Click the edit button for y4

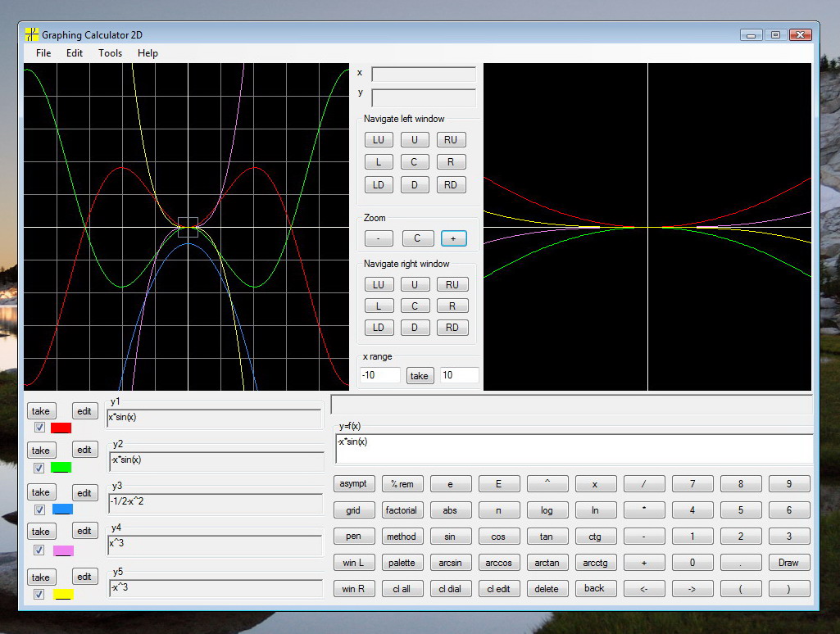(84, 531)
